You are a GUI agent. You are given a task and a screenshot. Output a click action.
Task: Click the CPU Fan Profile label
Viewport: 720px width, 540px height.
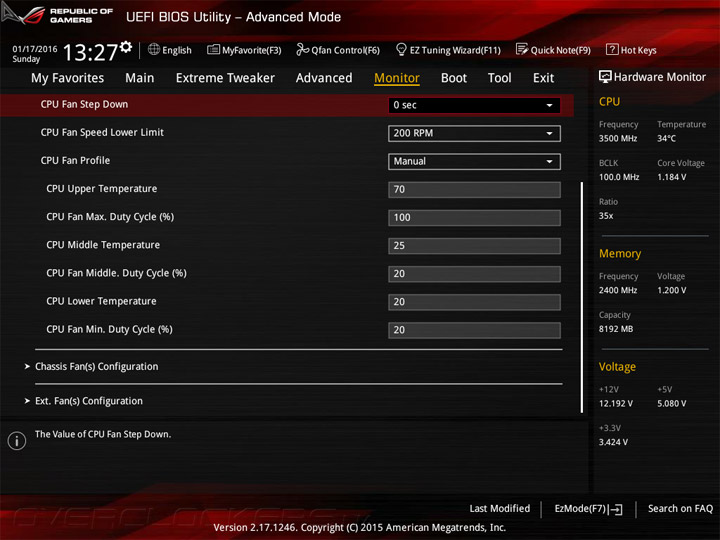coord(75,160)
